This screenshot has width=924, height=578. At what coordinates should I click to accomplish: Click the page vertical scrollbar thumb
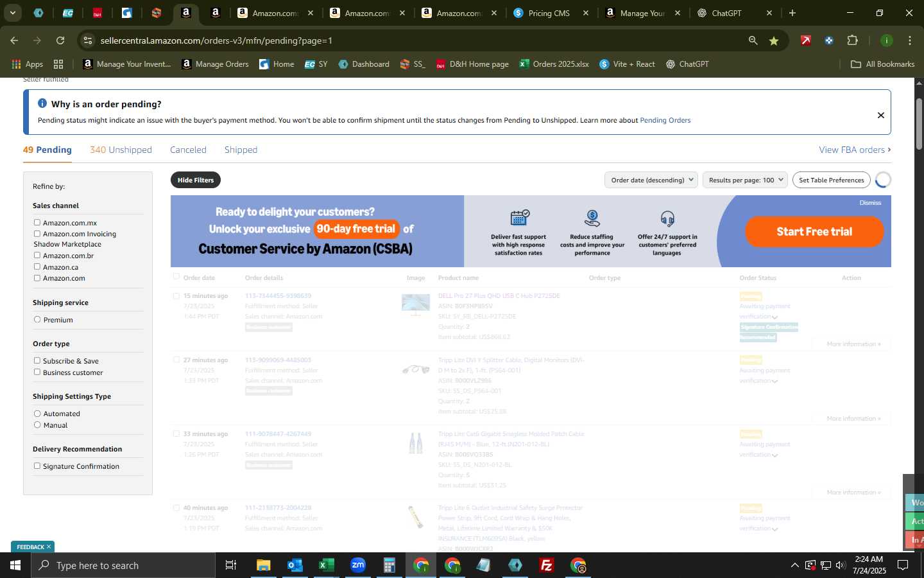pos(919,123)
